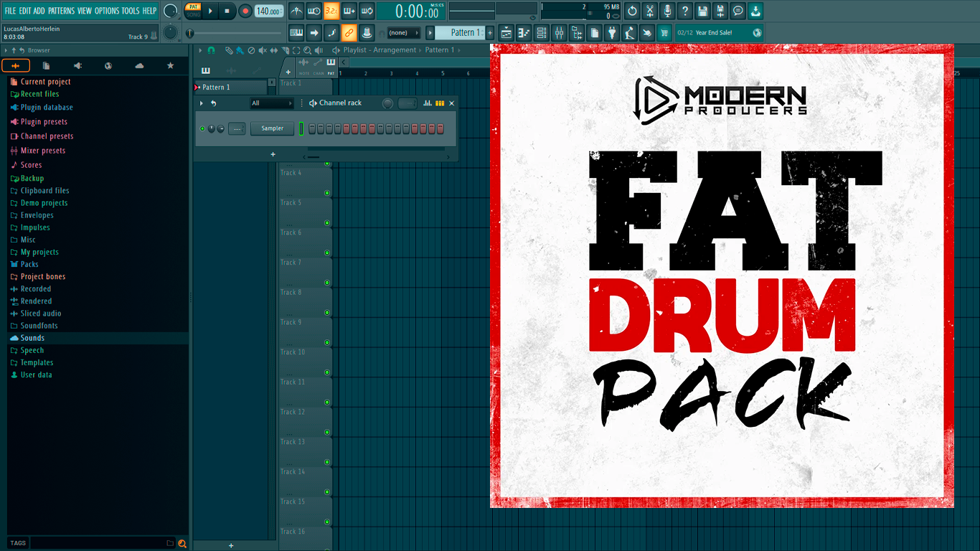This screenshot has width=980, height=551.
Task: Toggle loop recording icon
Action: pyautogui.click(x=367, y=11)
